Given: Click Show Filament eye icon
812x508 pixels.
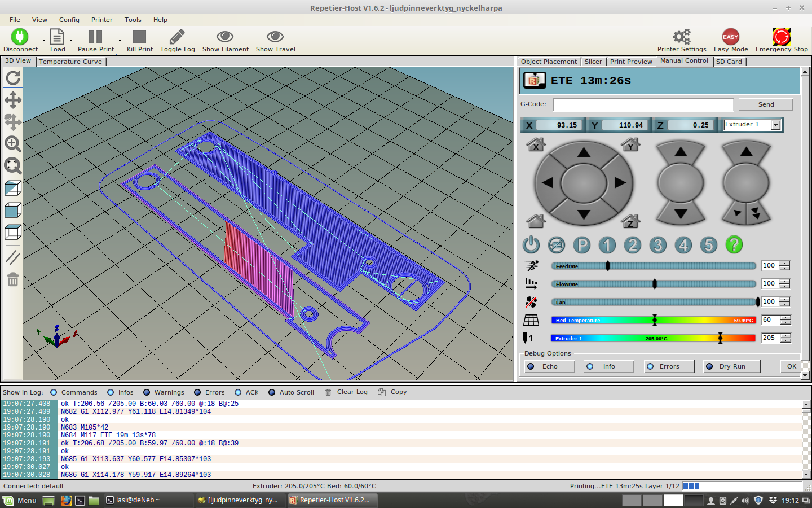Looking at the screenshot, I should [225, 37].
